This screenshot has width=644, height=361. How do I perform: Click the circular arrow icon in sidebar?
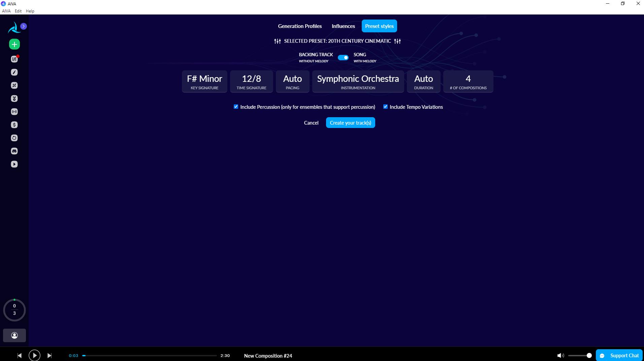(14, 138)
